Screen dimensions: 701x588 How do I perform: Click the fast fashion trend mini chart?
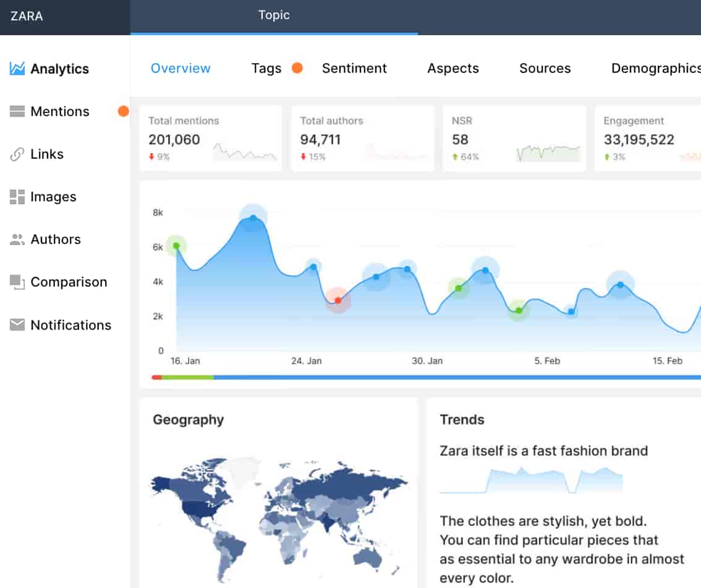click(531, 481)
